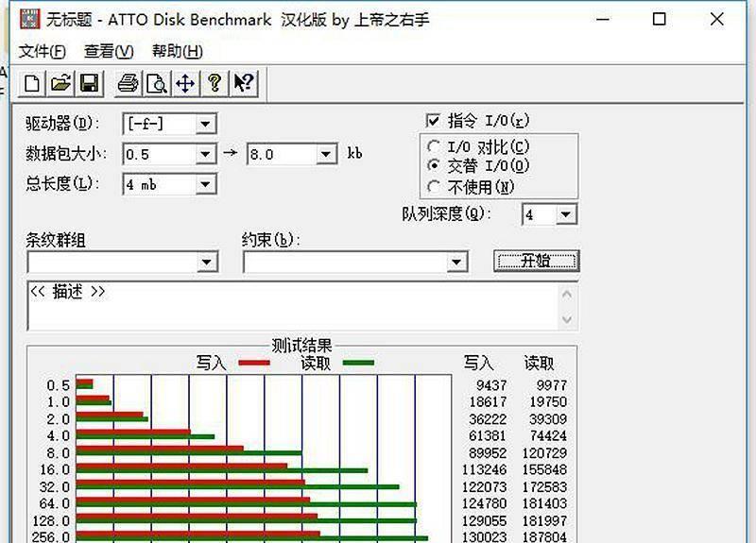Click the Save floppy disk icon

click(89, 83)
